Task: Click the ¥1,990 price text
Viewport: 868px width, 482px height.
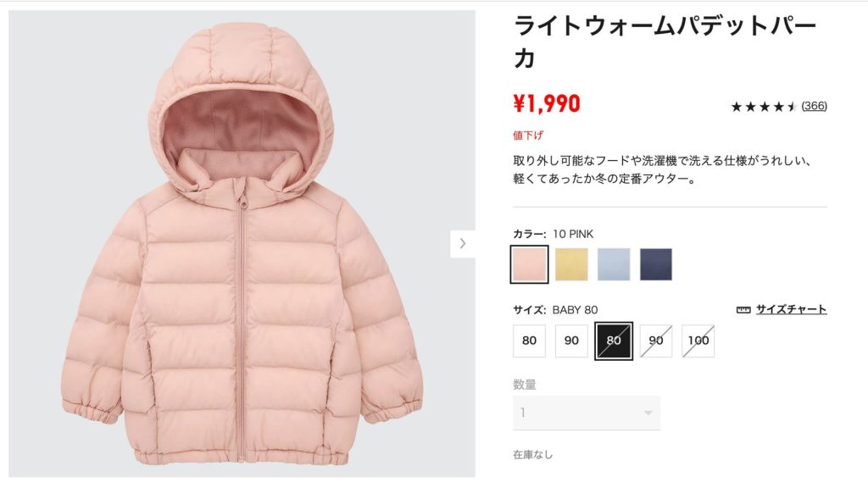Action: (547, 103)
